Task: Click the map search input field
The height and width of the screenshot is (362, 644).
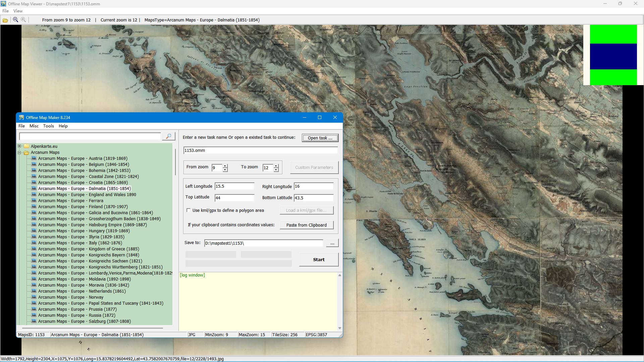Action: point(90,136)
